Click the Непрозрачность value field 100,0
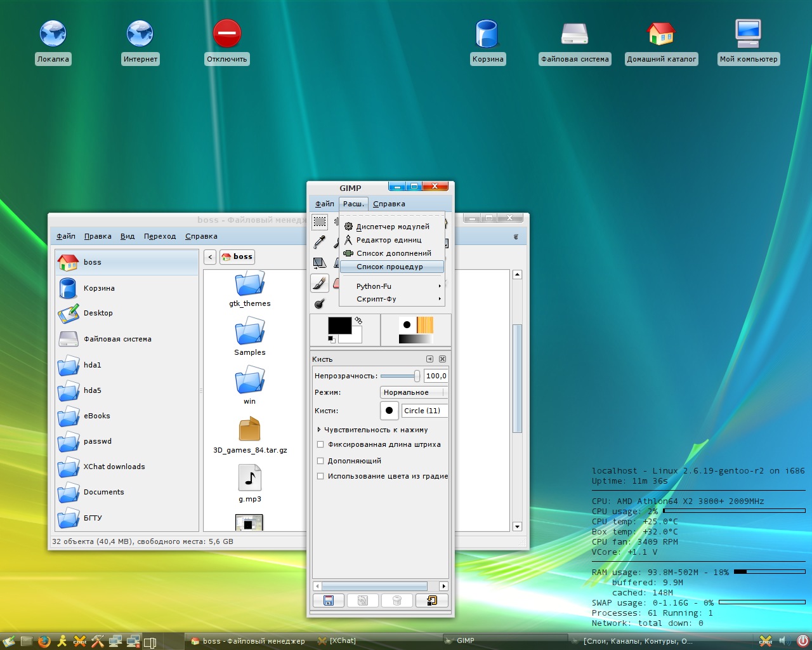The height and width of the screenshot is (650, 812). click(436, 376)
